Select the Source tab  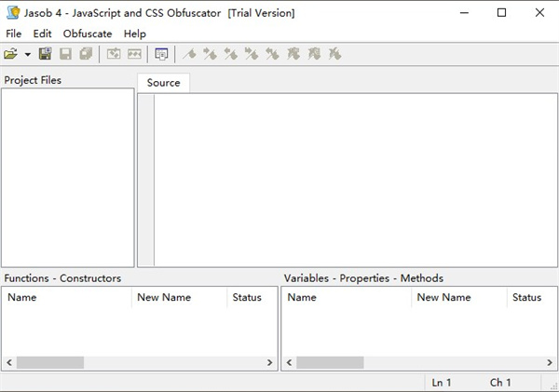pos(164,83)
